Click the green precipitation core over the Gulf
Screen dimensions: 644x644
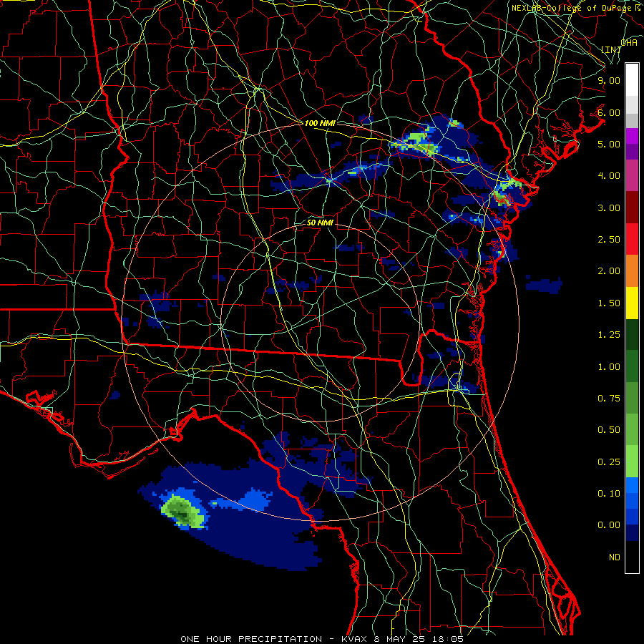point(182,512)
